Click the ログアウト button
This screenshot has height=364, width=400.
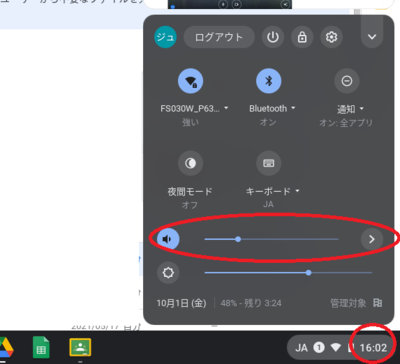click(219, 37)
